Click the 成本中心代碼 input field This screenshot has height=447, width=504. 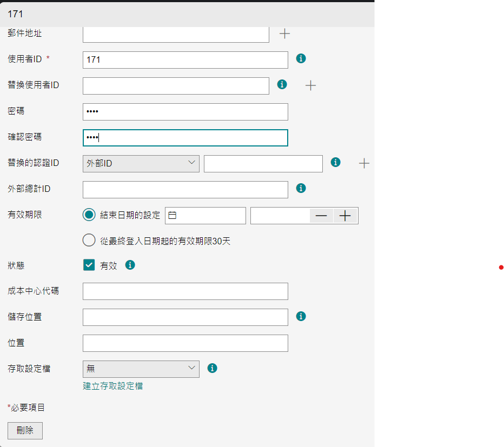(x=185, y=291)
